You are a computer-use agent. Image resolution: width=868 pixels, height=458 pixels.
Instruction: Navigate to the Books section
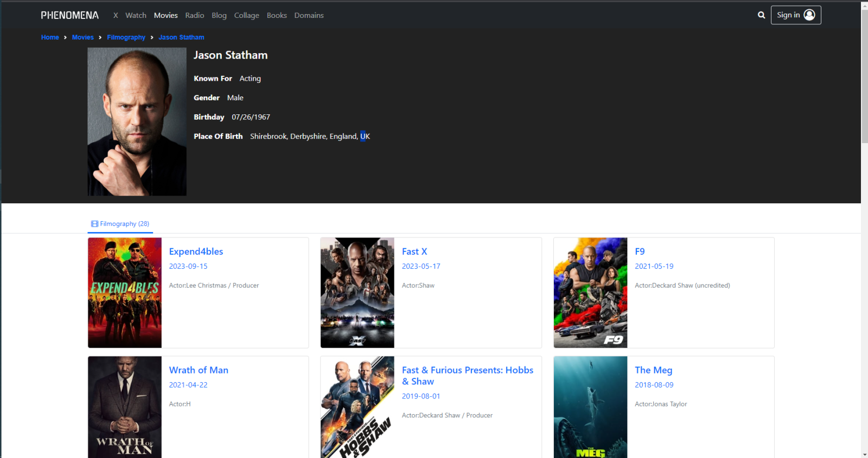coord(277,15)
